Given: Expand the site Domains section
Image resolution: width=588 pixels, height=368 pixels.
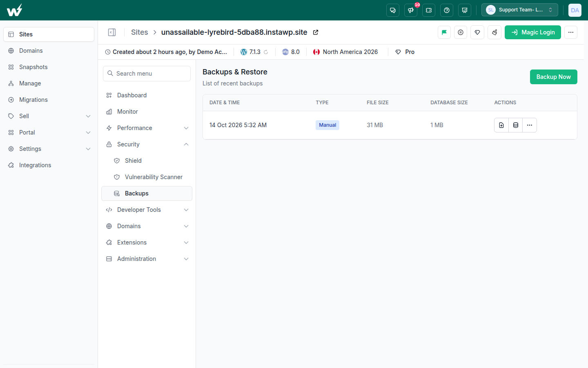Looking at the screenshot, I should (x=147, y=226).
